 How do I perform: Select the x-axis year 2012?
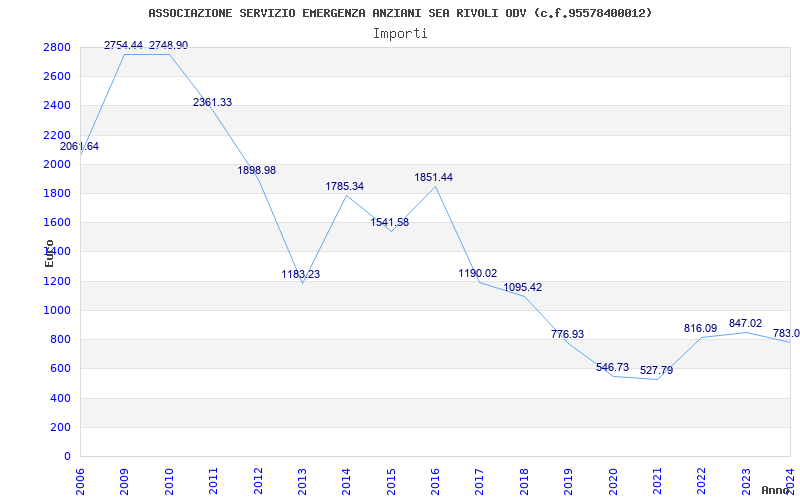coord(258,481)
